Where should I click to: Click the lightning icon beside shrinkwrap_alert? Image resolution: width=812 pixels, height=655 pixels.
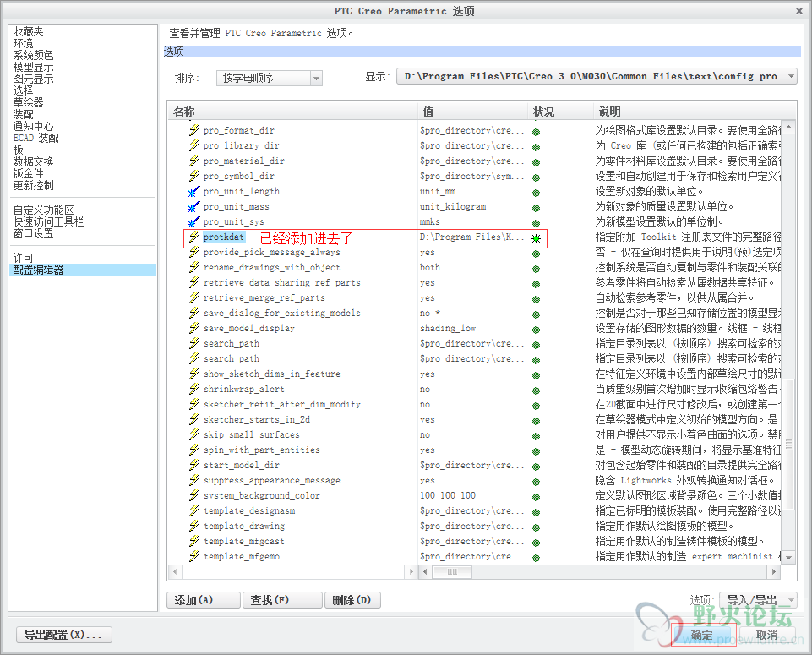click(194, 389)
